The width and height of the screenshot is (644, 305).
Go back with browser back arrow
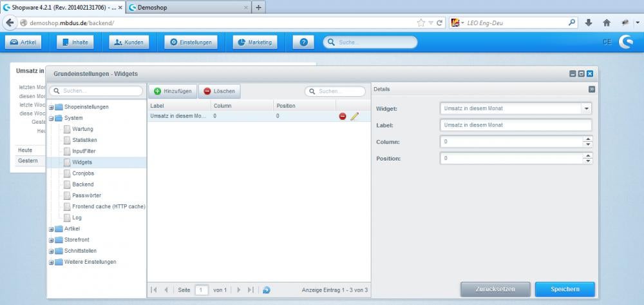click(x=10, y=23)
